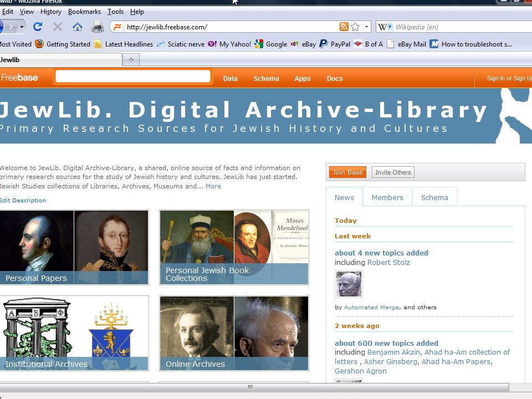Print the page with printer icon
Viewport: 532px width, 399px height.
[x=98, y=27]
